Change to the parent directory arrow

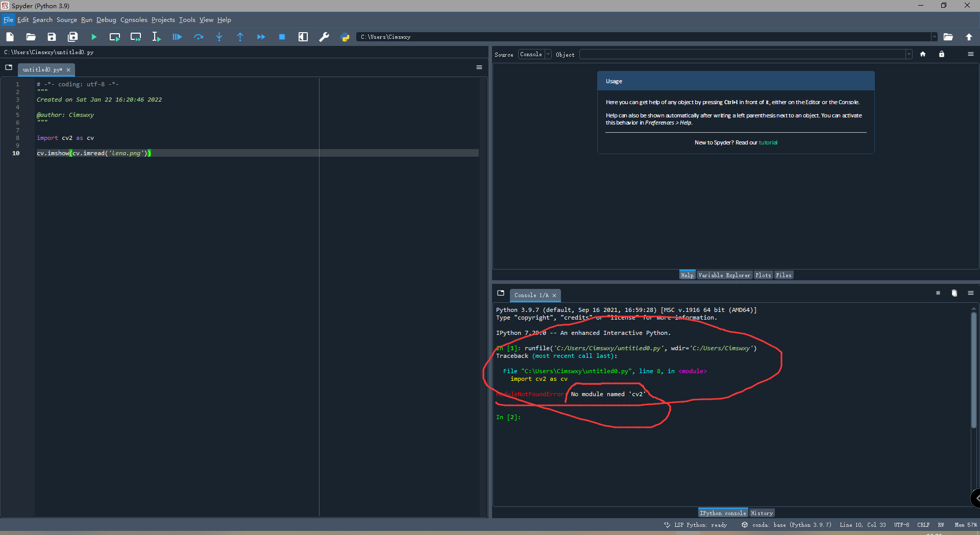(969, 37)
